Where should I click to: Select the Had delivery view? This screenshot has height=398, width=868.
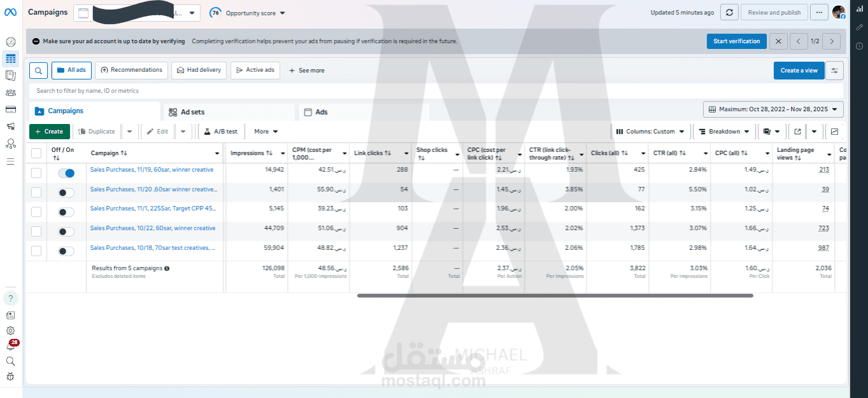coord(199,70)
